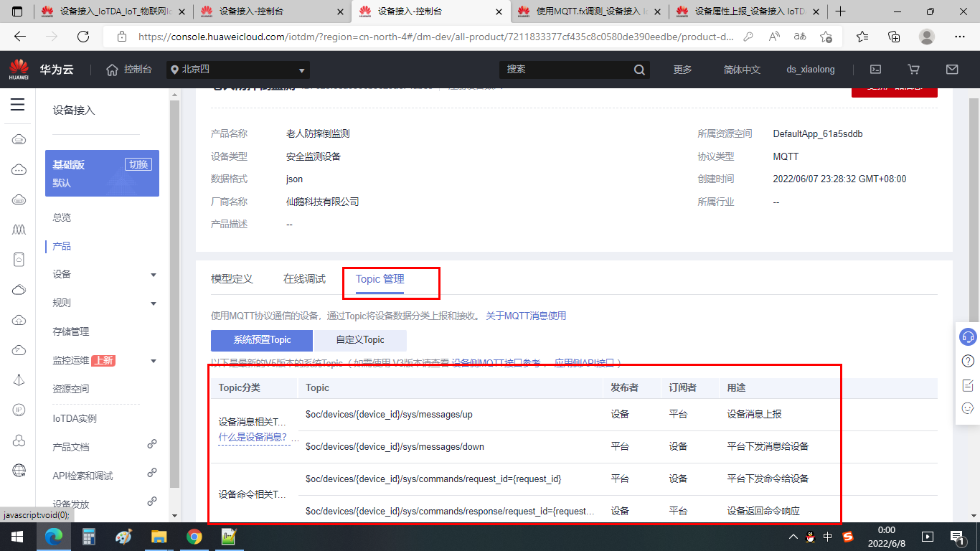Expand the 规则 sidebar menu
Screen dimensions: 980x551
click(154, 303)
